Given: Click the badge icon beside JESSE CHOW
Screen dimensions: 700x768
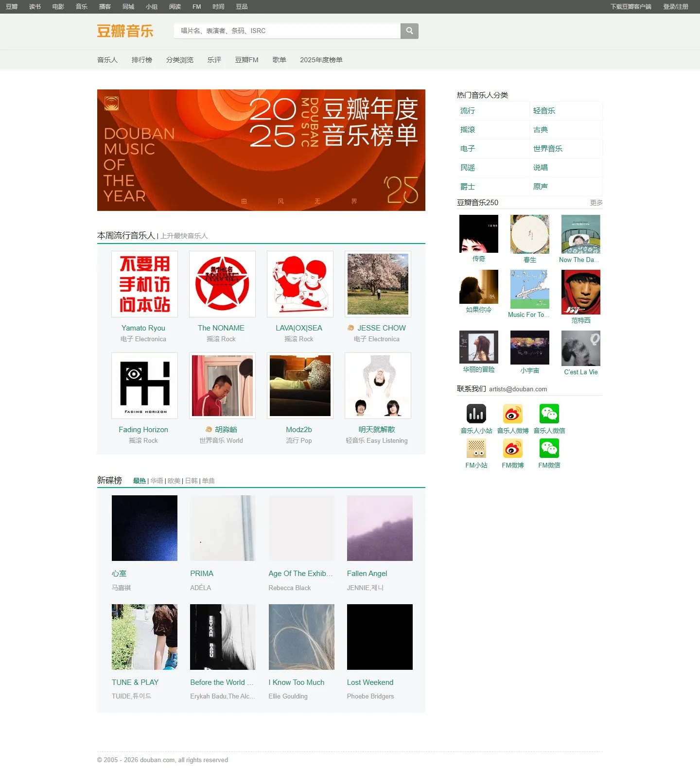Looking at the screenshot, I should coord(350,328).
